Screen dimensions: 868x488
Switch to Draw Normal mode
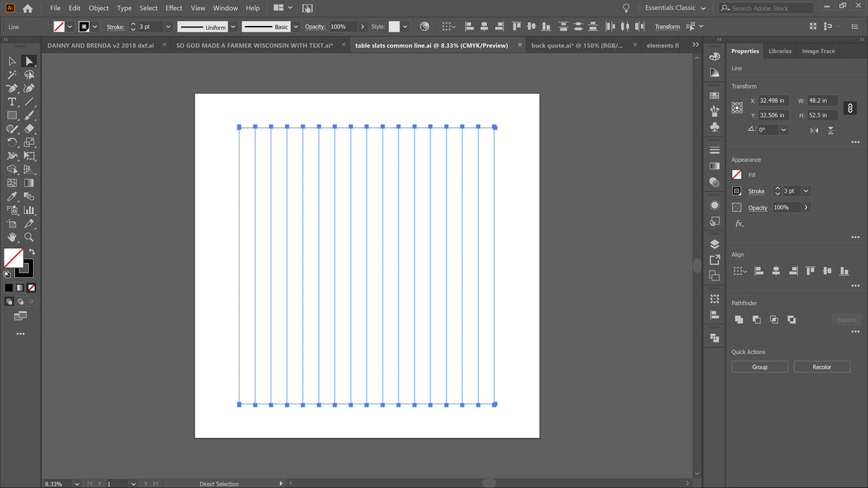tap(9, 301)
